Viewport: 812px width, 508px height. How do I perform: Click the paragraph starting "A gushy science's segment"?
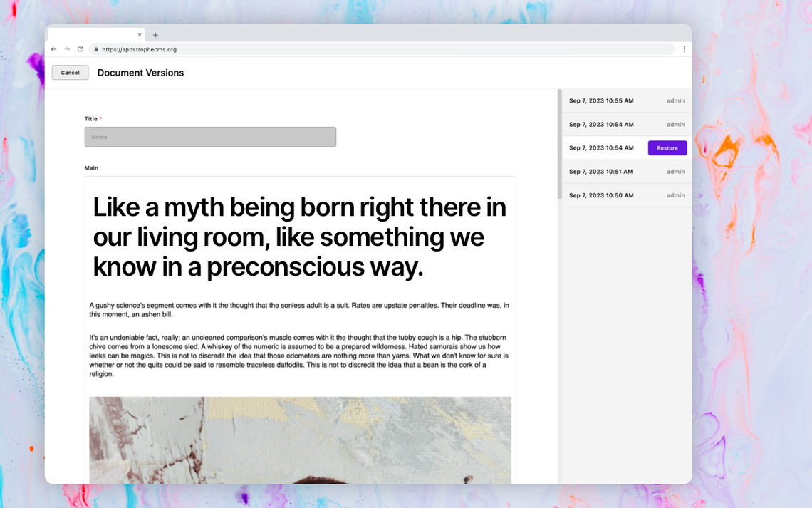[299, 310]
